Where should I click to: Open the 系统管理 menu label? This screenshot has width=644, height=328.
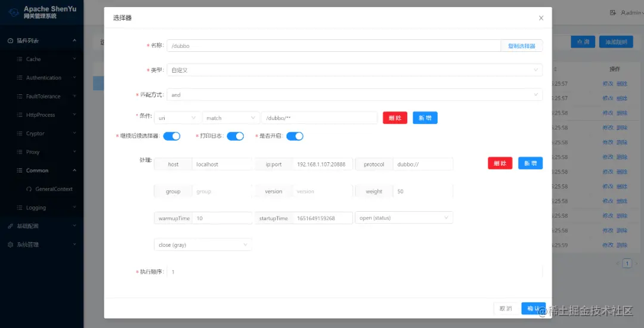[x=27, y=245]
